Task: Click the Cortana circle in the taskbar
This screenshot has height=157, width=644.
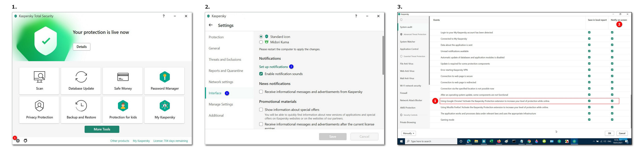Action: 461,141
